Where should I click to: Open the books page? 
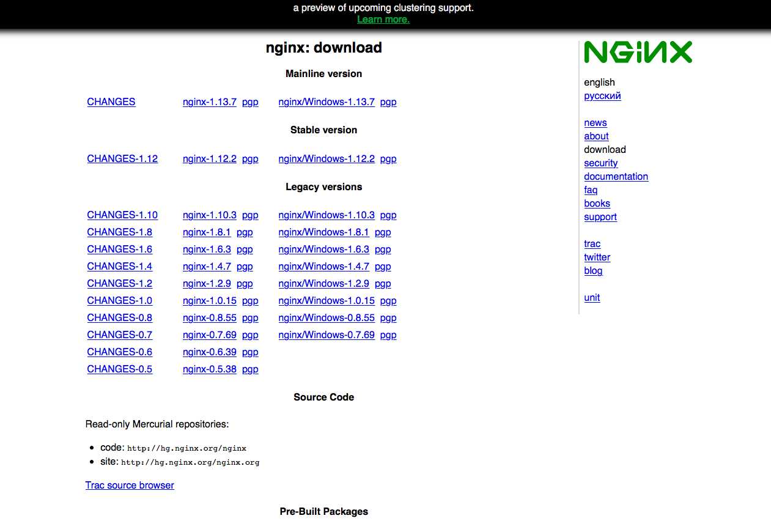(x=597, y=204)
